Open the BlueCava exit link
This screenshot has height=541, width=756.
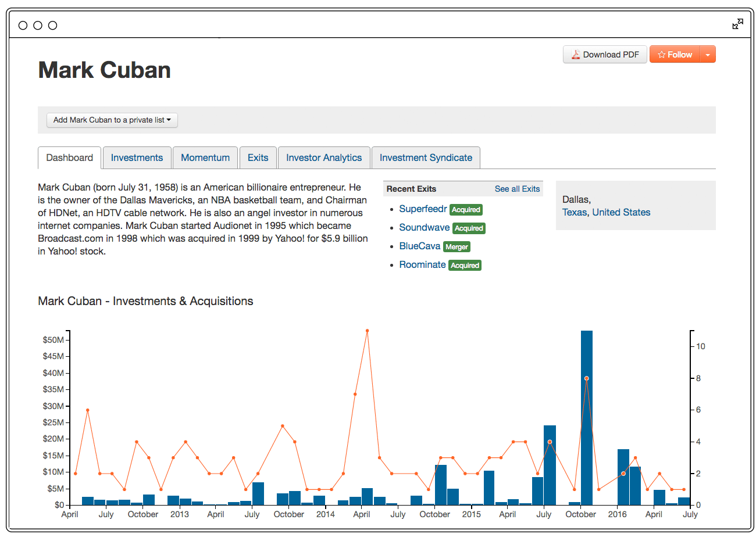point(419,246)
